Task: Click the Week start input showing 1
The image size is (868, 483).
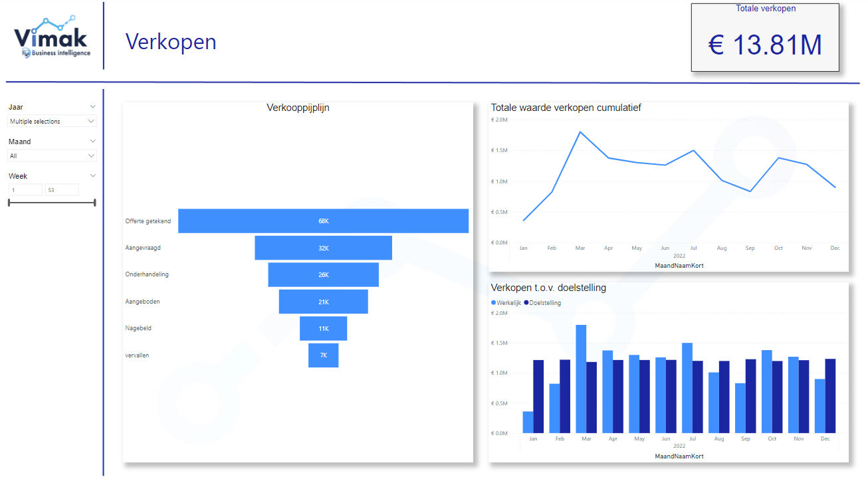Action: point(25,189)
